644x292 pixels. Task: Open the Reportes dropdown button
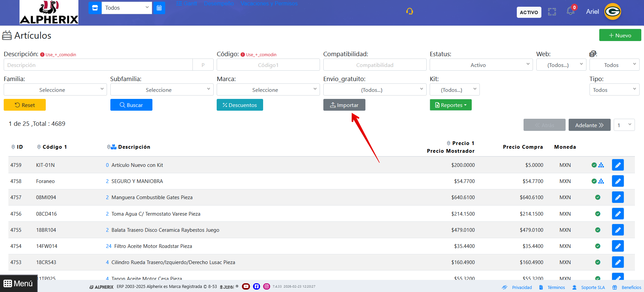coord(451,105)
